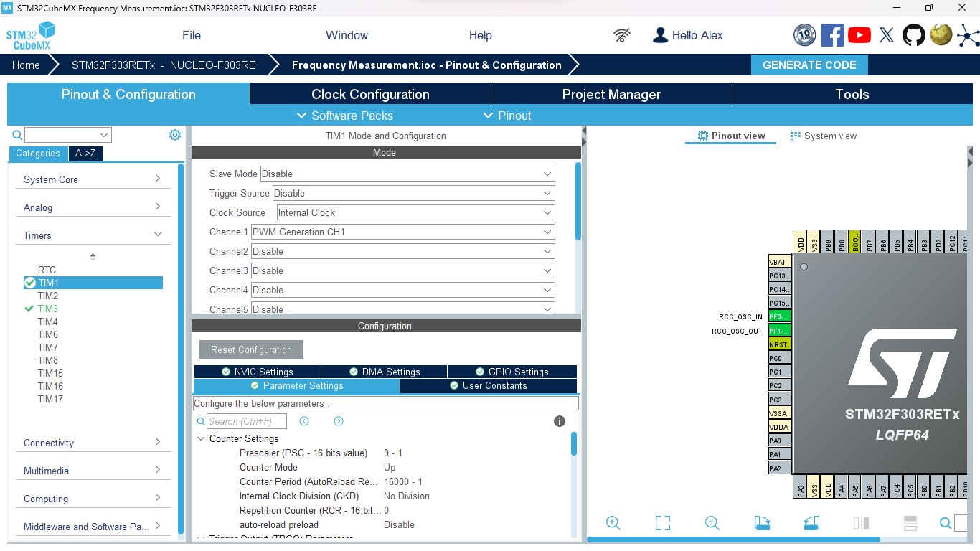The width and height of the screenshot is (980, 551).
Task: Open the ST 10 years anniversary badge
Action: [x=805, y=35]
